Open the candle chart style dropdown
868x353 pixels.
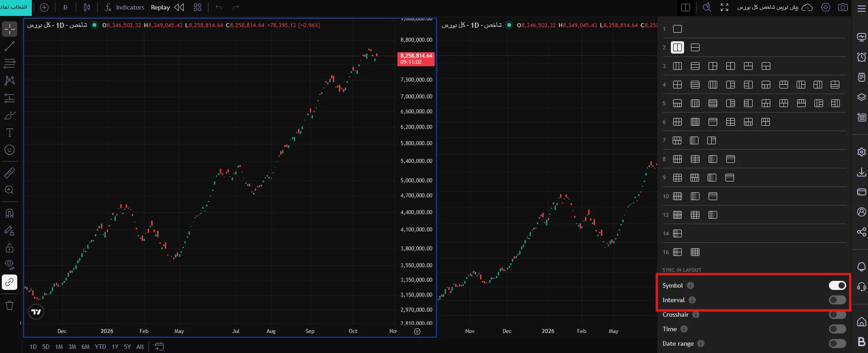coord(87,7)
